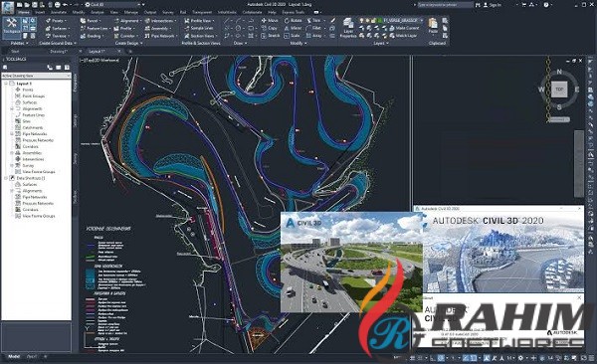Select the Copy tool
The height and width of the screenshot is (364, 597).
click(x=270, y=28)
